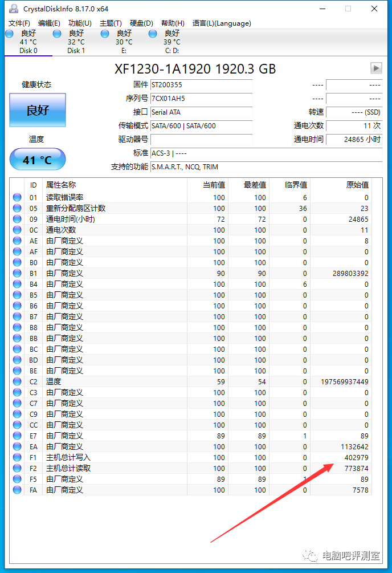Click the 最差值 column header

[x=255, y=185]
